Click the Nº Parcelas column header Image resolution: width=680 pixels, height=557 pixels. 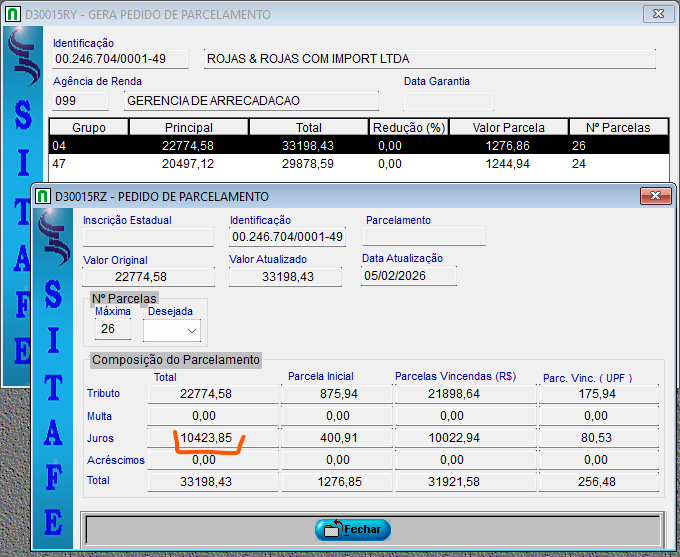click(x=617, y=128)
